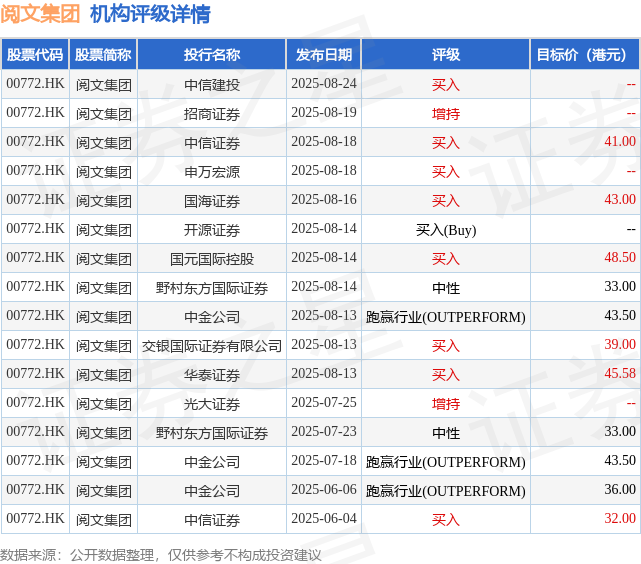Select the 目标价(港元) column header
Screen dimensions: 641x564
(585, 54)
